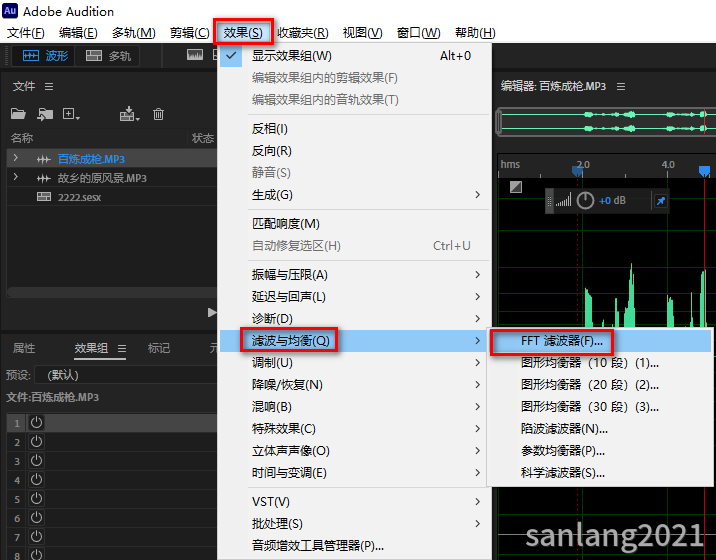
Task: Expand the 百炼成枪.MP3 file tree arrow
Action: point(16,159)
